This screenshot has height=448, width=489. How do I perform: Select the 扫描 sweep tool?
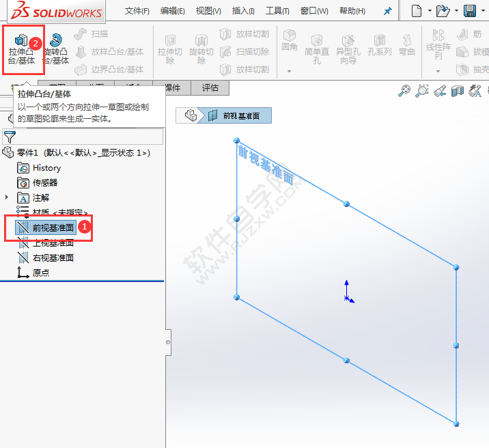pos(92,34)
